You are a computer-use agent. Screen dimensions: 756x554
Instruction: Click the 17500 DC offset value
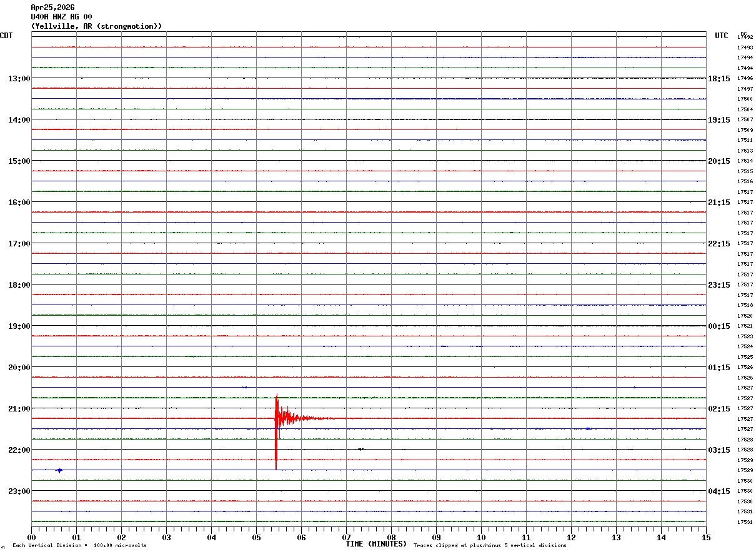[x=745, y=99]
